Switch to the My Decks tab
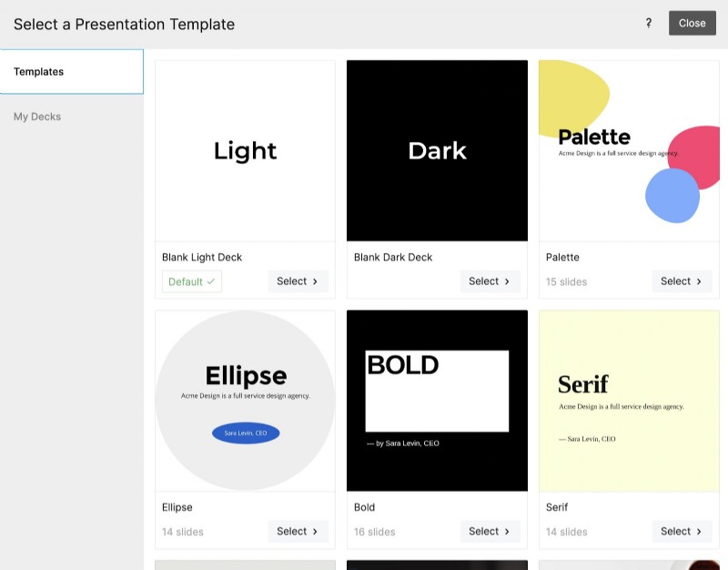The height and width of the screenshot is (570, 728). coord(37,117)
